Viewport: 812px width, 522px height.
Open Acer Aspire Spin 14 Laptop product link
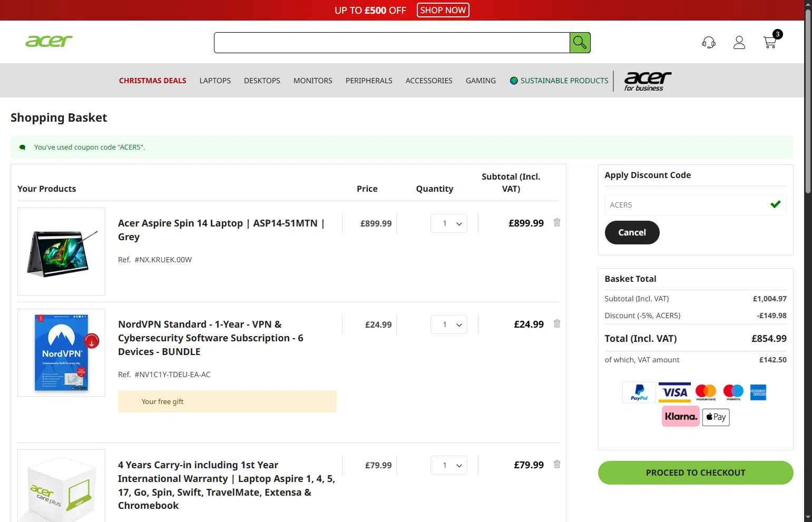tap(221, 230)
